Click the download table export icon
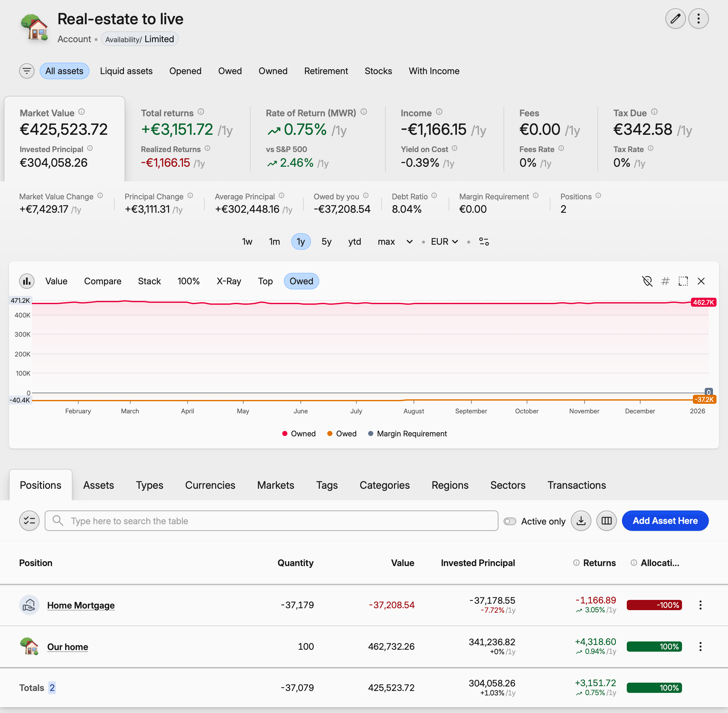The height and width of the screenshot is (713, 728). pos(581,520)
